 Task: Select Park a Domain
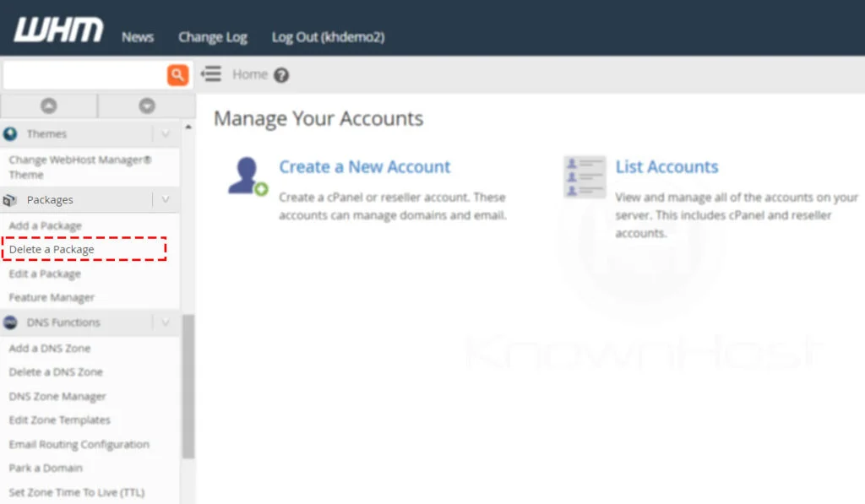point(46,469)
